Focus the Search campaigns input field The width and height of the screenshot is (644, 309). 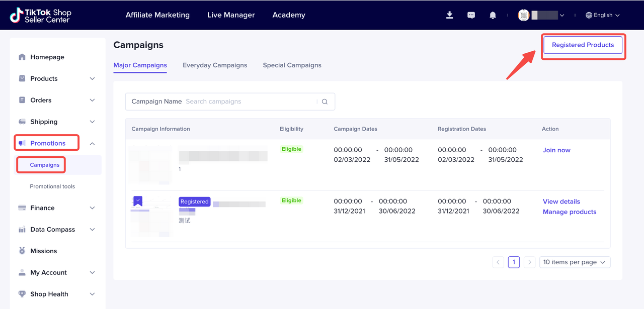coord(249,101)
